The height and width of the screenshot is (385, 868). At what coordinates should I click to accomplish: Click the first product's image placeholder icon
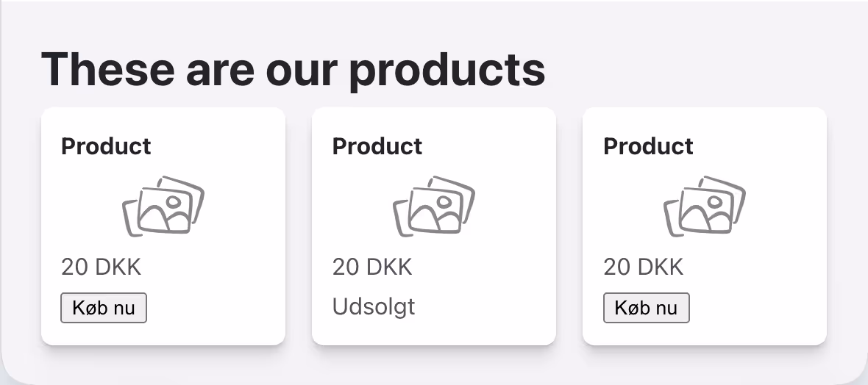163,206
